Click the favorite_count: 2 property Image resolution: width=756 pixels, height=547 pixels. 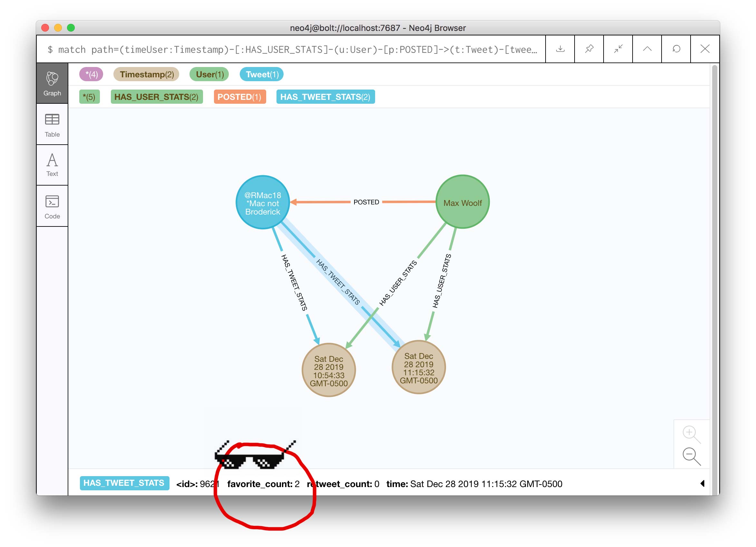pyautogui.click(x=263, y=484)
